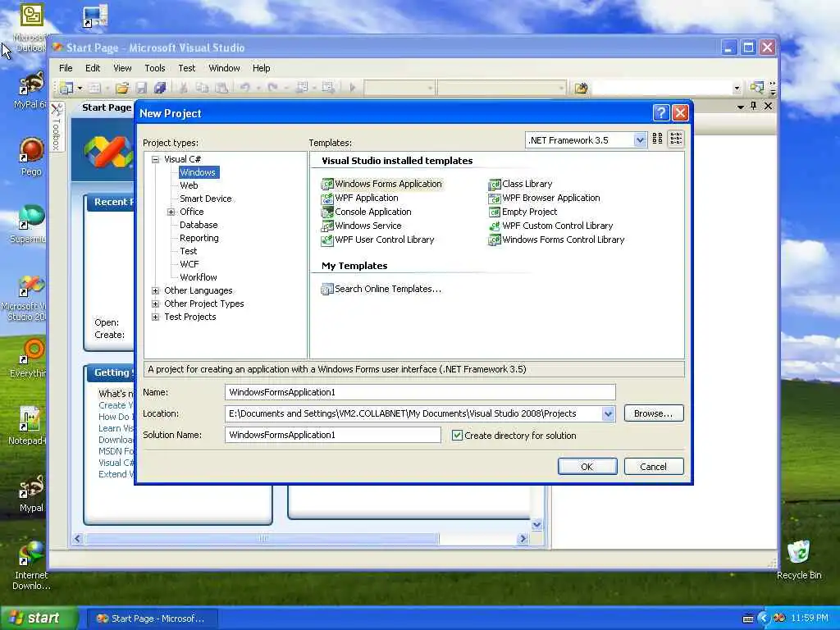Click horizontal scrollbar left arrow on Start Page
The width and height of the screenshot is (840, 630).
pyautogui.click(x=78, y=538)
